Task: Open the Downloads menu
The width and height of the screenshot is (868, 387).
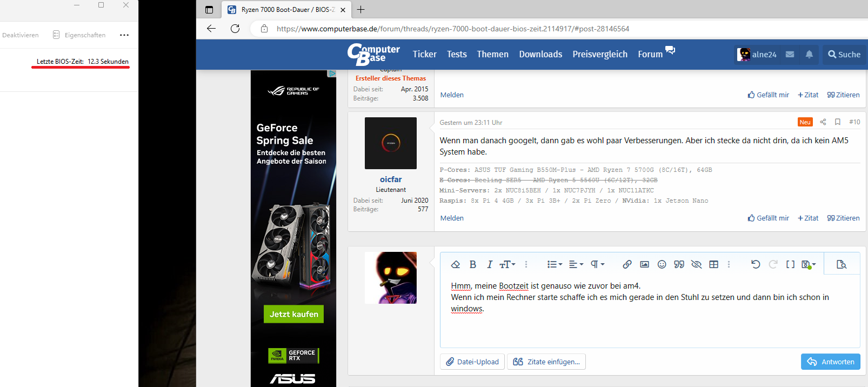Action: [540, 54]
